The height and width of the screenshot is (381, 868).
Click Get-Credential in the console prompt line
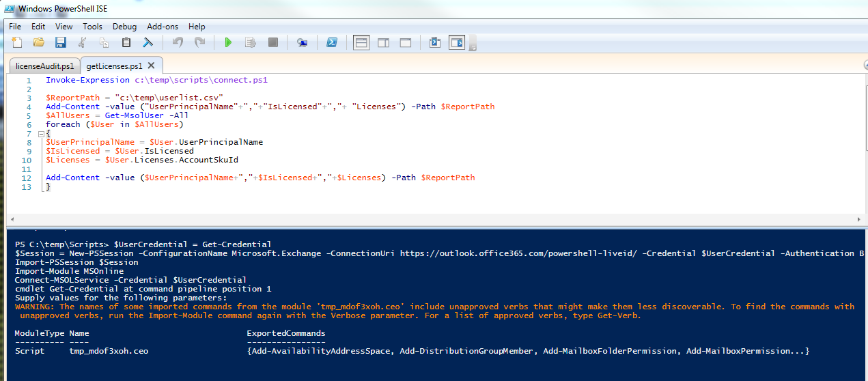(x=236, y=244)
